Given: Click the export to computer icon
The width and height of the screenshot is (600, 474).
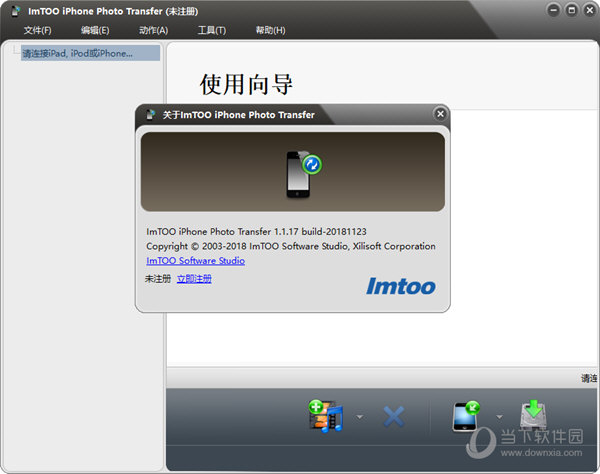Looking at the screenshot, I should tap(533, 414).
